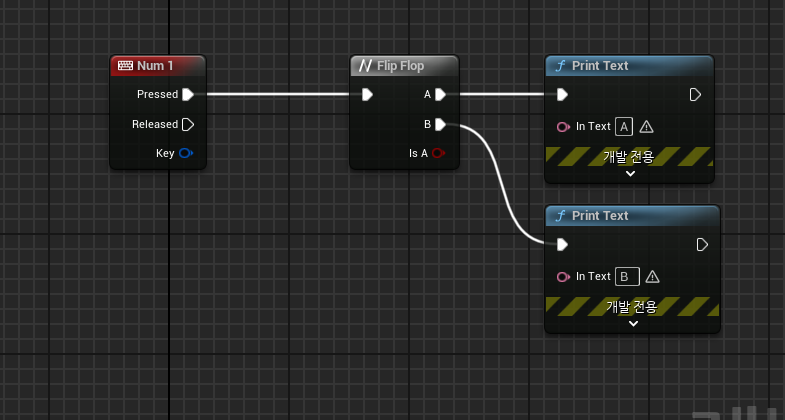
Task: Edit the In Text field containing A
Action: tap(624, 127)
